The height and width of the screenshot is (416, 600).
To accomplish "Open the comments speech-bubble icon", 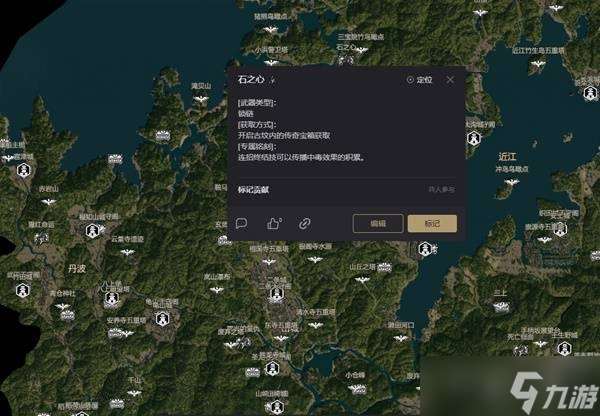I will (241, 223).
